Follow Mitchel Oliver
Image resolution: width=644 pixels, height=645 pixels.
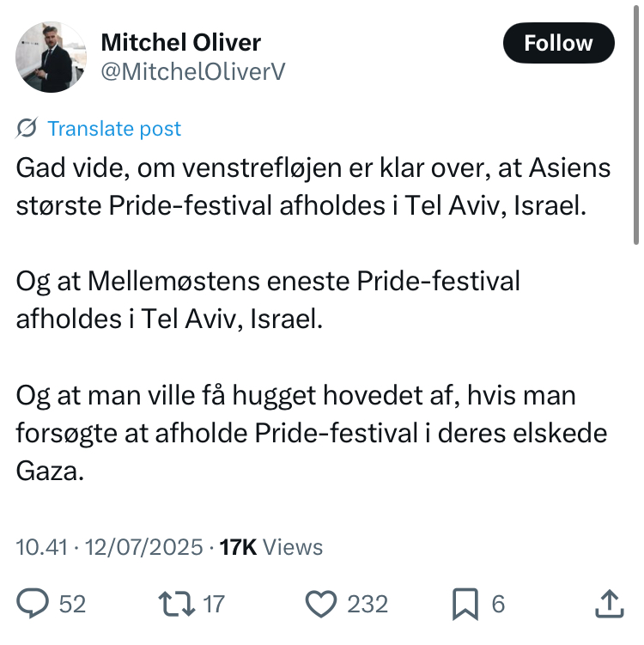[558, 43]
